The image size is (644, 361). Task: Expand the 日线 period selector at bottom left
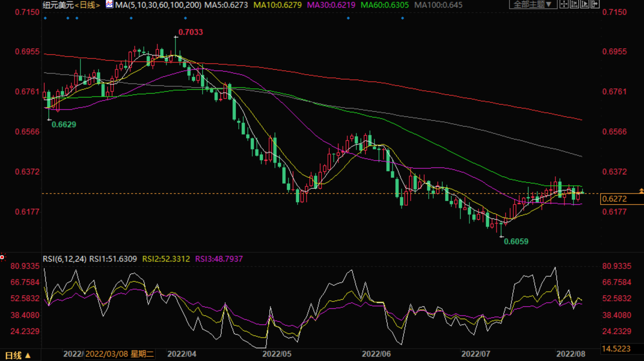click(18, 355)
